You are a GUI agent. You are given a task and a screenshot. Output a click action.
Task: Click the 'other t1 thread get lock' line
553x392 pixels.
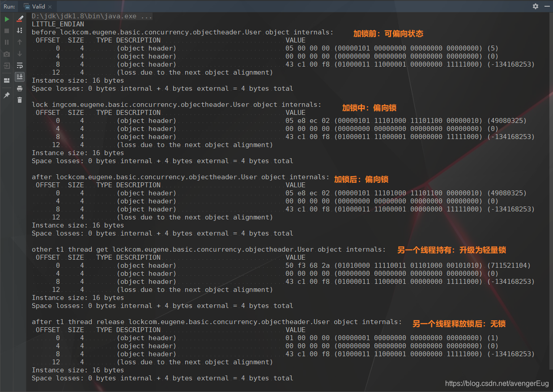(208, 249)
